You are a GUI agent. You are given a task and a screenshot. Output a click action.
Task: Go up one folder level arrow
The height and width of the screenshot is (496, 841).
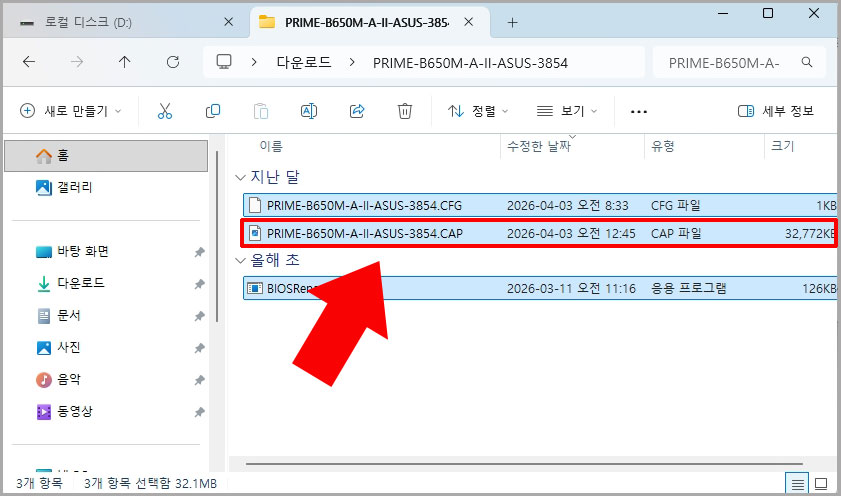[x=124, y=62]
